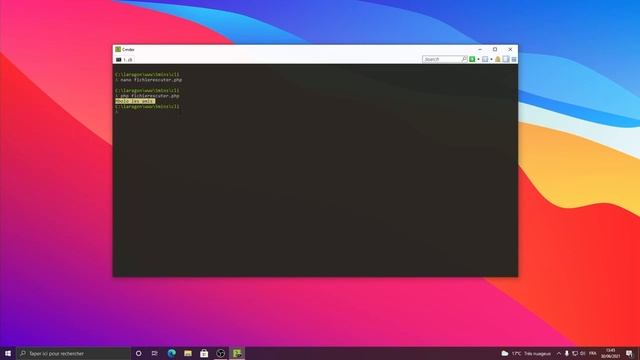Open the dropdown arrow beside new console
The height and width of the screenshot is (360, 640).
click(478, 59)
